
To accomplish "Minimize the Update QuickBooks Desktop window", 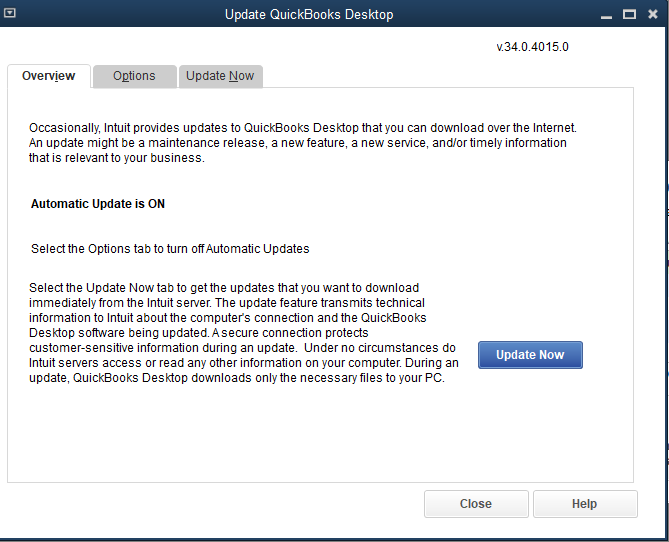I will tap(606, 15).
